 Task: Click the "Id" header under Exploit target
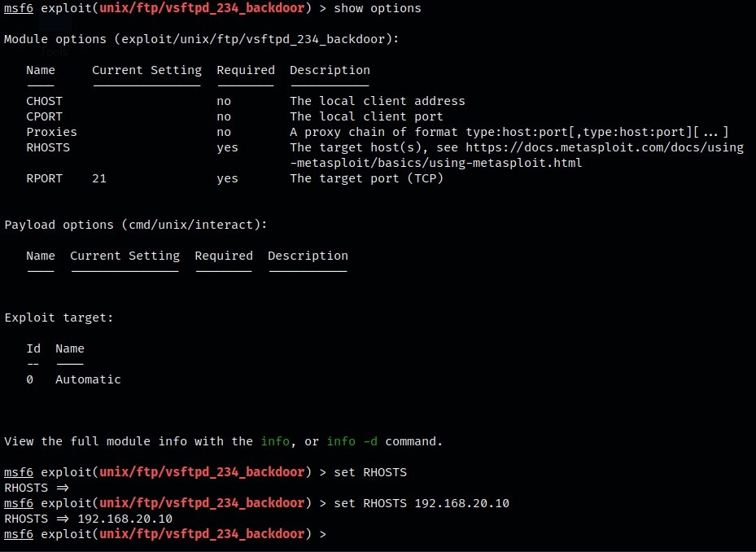(33, 348)
